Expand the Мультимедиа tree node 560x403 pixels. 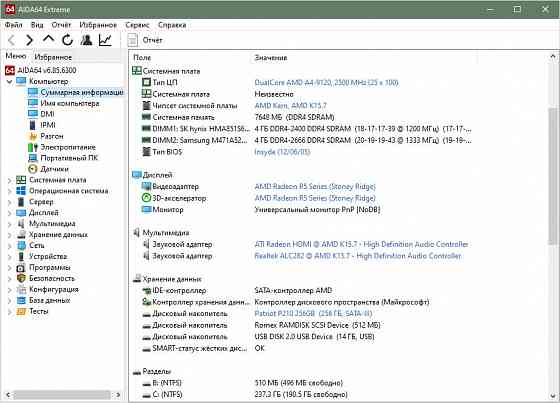coord(10,224)
